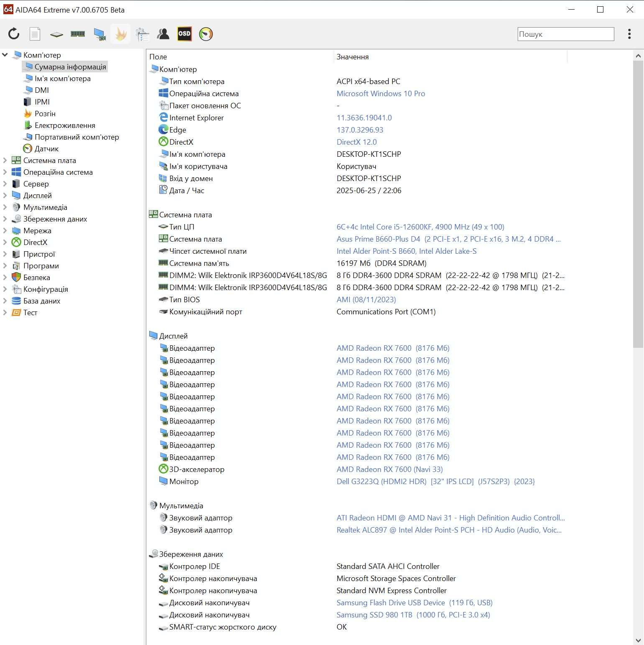Open the Samsung SSD 980 1TB link
The width and height of the screenshot is (644, 645).
click(413, 614)
